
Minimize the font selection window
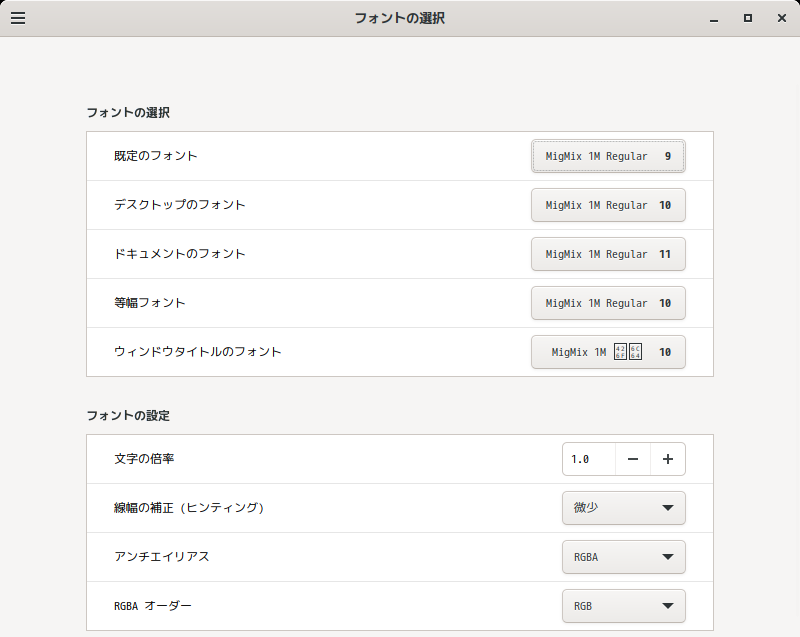(x=714, y=18)
